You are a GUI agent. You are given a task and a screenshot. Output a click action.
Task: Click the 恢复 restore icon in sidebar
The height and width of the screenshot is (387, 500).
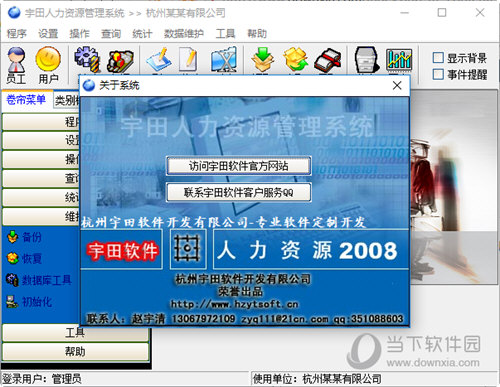pos(12,258)
